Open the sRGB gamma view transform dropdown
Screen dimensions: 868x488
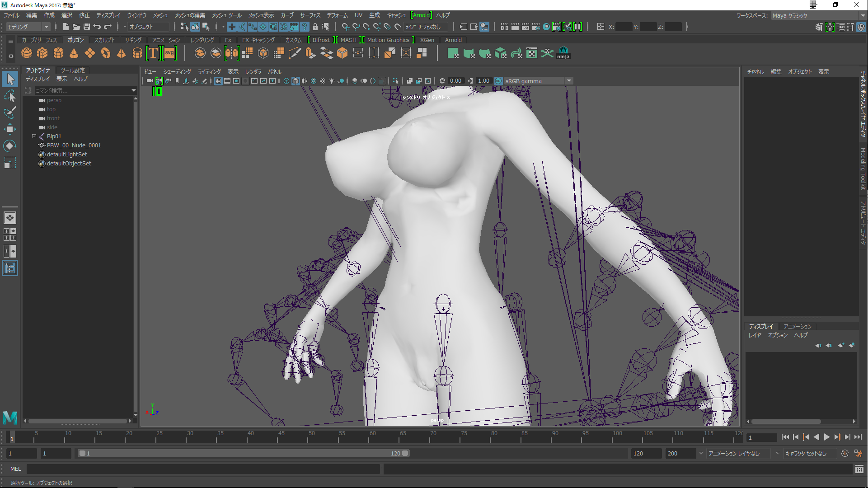538,81
